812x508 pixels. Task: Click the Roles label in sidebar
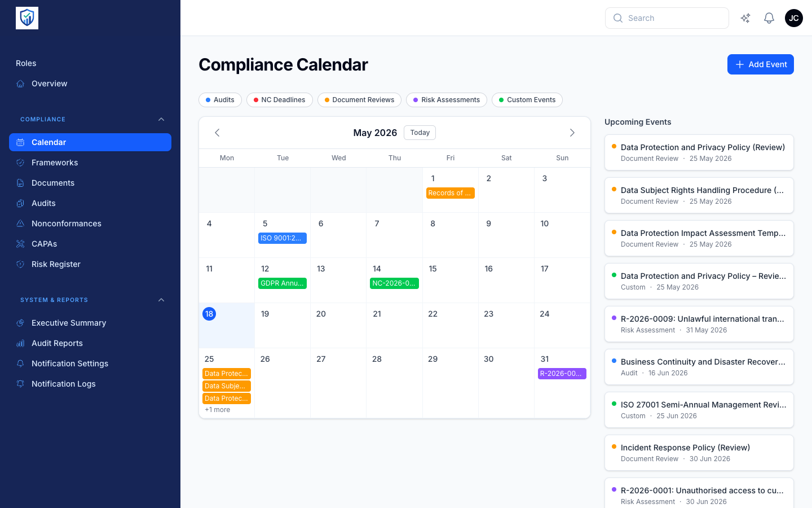(26, 63)
